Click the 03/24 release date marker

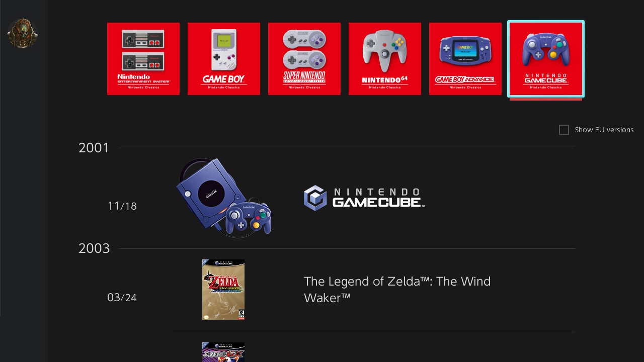[122, 297]
